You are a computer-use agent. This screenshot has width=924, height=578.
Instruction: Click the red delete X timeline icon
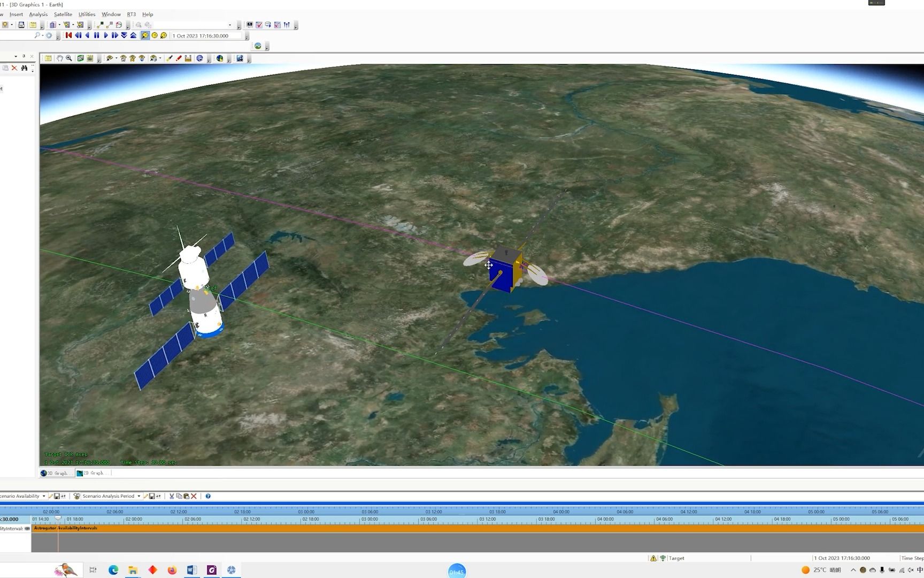point(194,496)
